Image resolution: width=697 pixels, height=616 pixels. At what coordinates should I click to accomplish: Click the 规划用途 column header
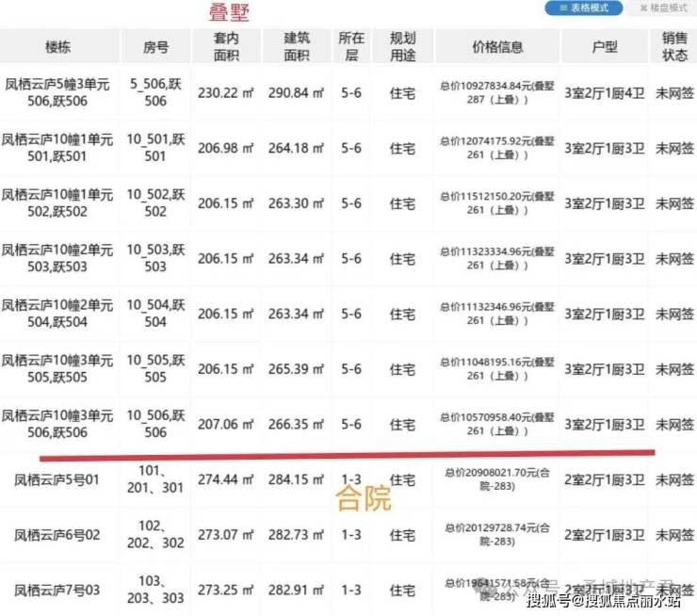403,47
